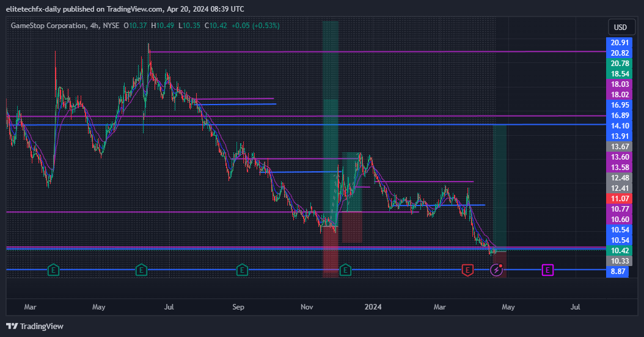Click the magenta upcoming earnings E marker

click(x=547, y=270)
